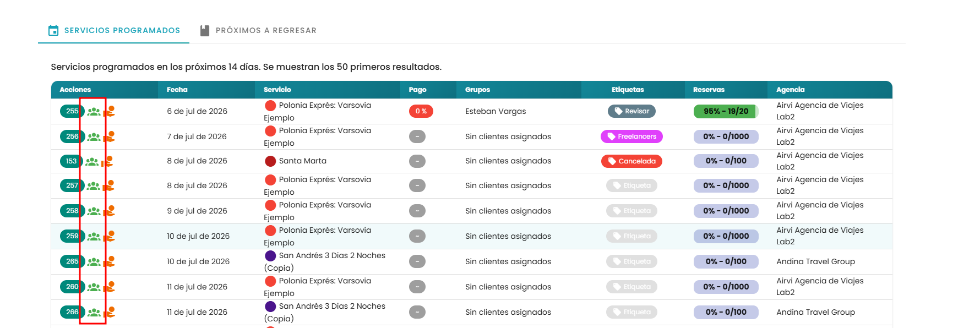Click the Revisar tag
980x328 pixels.
pos(631,111)
